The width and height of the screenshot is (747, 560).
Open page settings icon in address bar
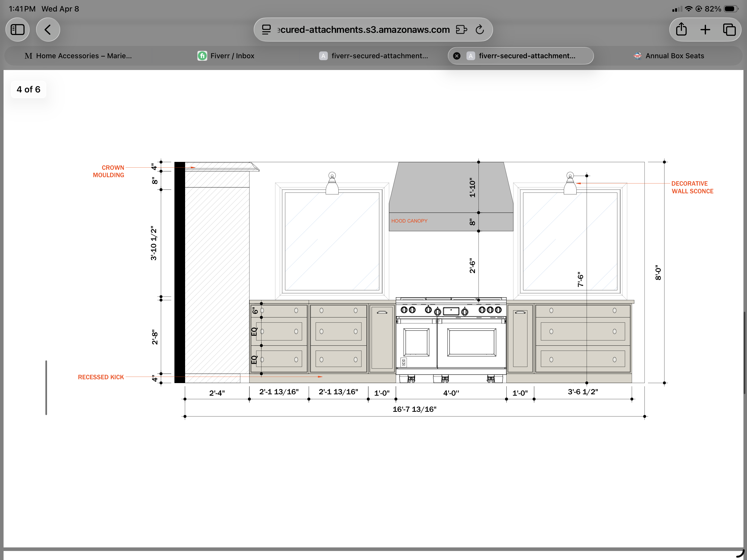click(x=266, y=30)
